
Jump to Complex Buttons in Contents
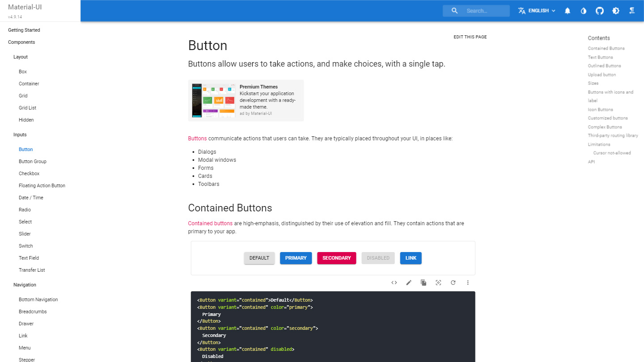[605, 127]
